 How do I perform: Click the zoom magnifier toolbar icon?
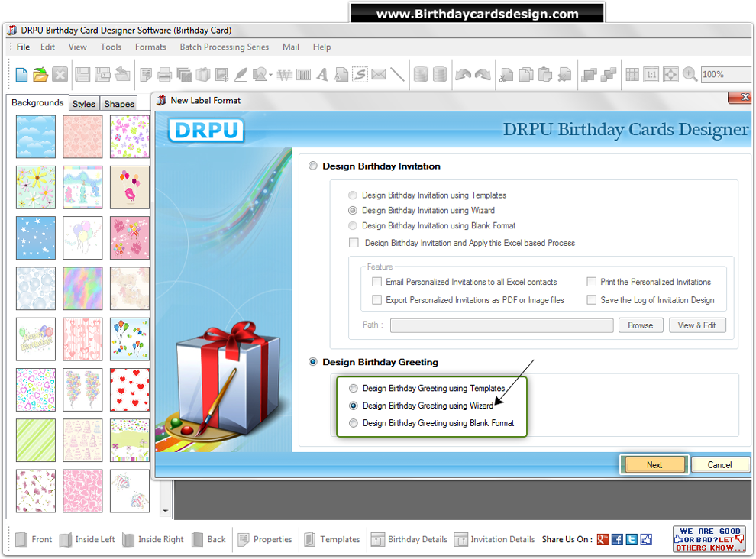690,75
